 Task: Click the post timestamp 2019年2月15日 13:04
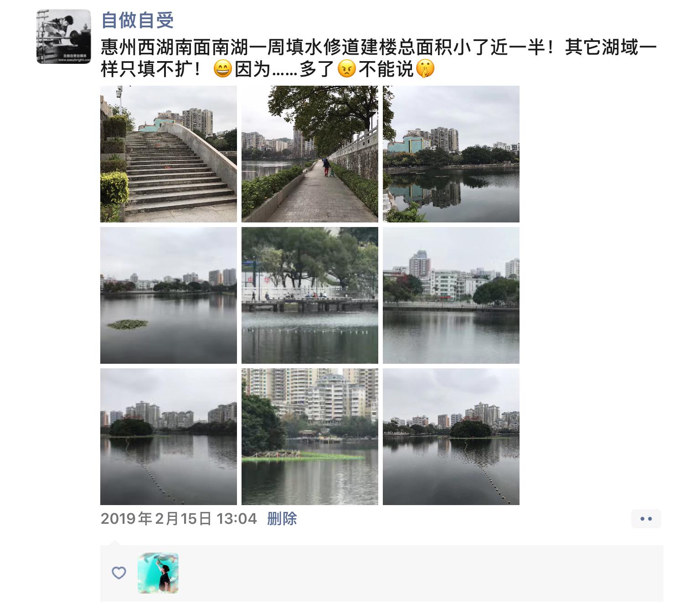(179, 519)
